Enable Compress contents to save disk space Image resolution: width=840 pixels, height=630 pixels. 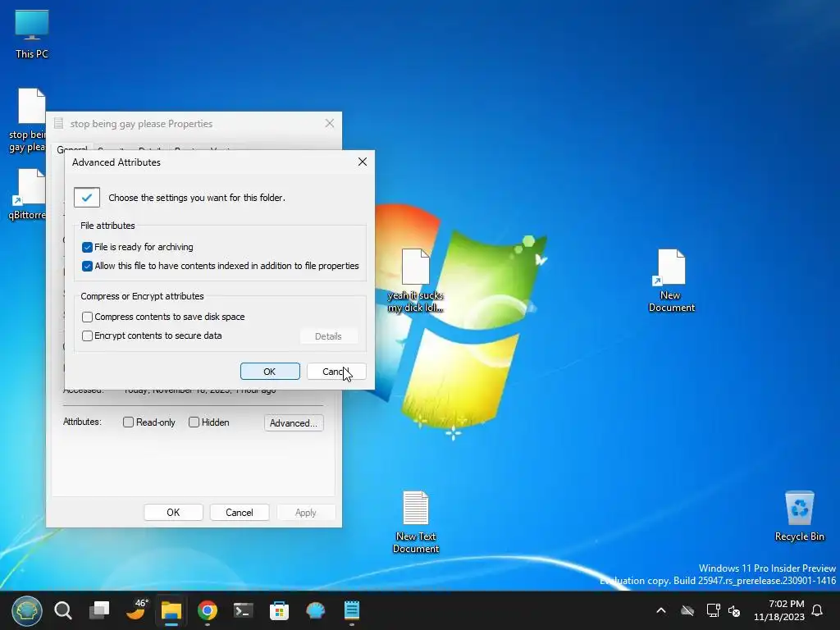pyautogui.click(x=87, y=317)
